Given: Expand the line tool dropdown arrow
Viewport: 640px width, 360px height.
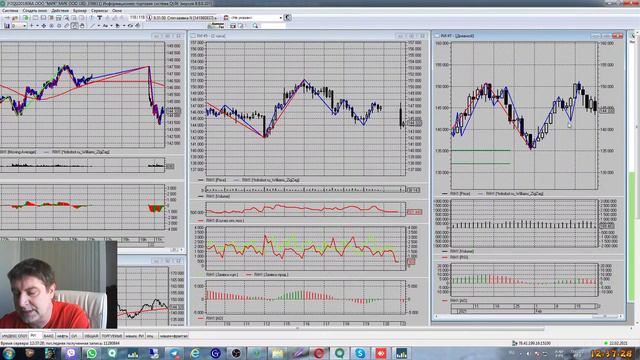Looking at the screenshot, I should click(98, 26).
